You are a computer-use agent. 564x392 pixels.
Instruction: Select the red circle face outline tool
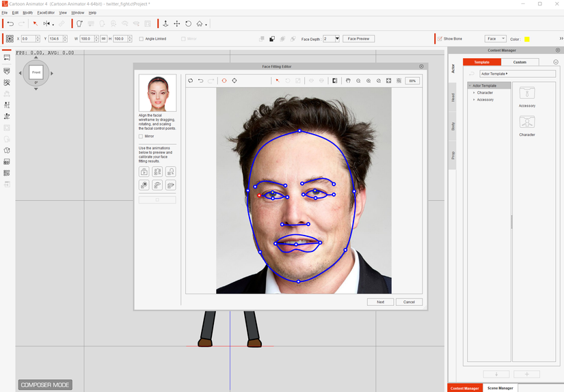pyautogui.click(x=224, y=81)
